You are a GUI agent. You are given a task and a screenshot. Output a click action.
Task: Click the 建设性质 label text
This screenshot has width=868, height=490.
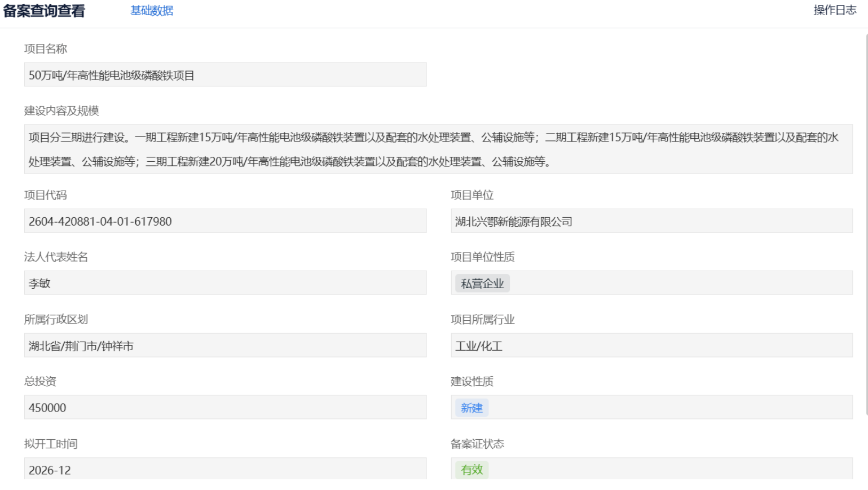click(472, 382)
